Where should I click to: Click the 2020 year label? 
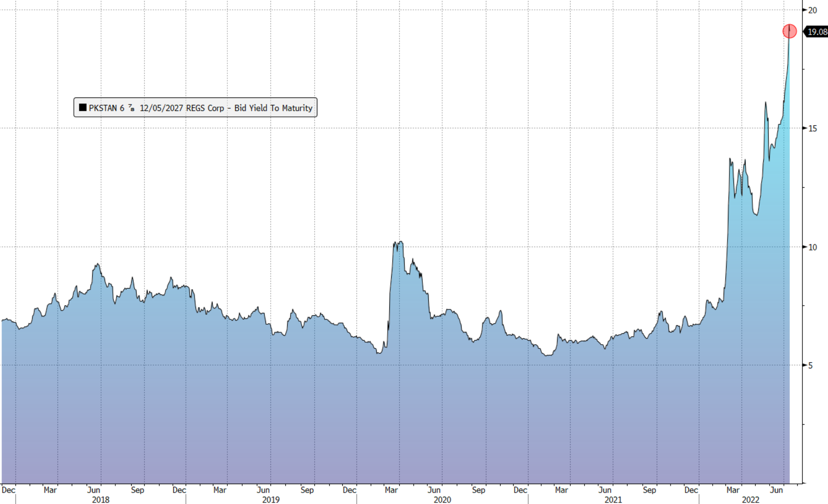[442, 499]
